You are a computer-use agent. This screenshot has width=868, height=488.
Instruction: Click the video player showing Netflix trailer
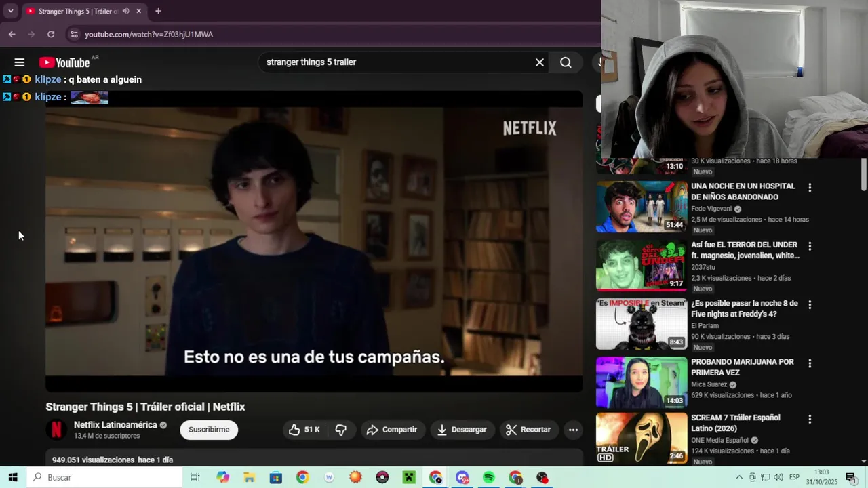(x=314, y=241)
